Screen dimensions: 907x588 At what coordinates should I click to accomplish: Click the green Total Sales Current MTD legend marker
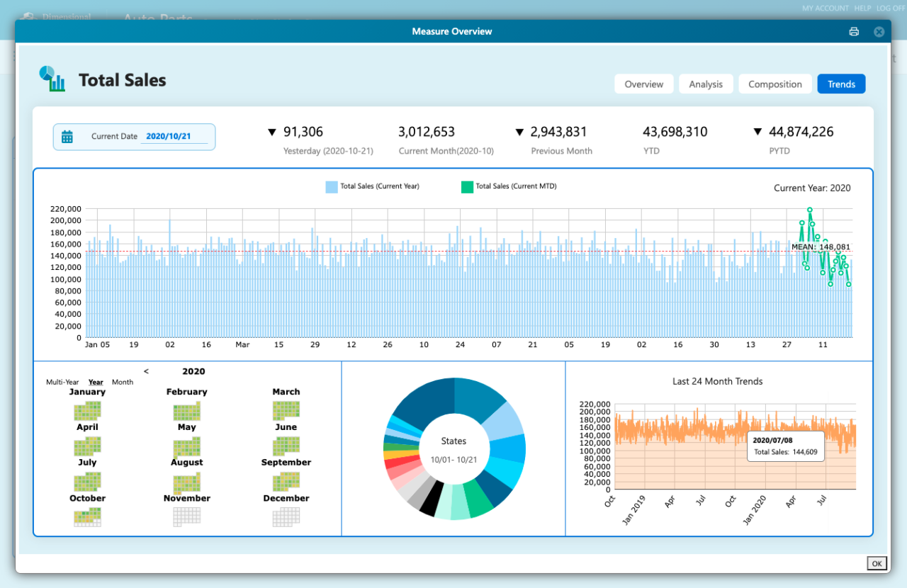pyautogui.click(x=466, y=186)
